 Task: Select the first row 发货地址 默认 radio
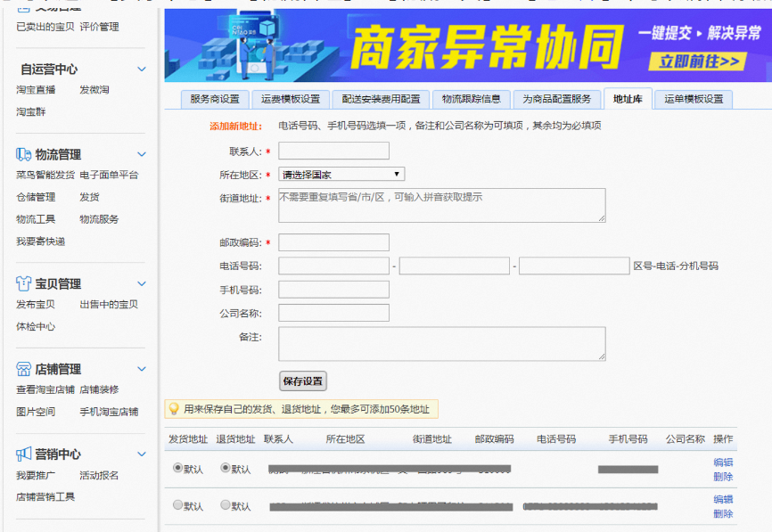click(177, 468)
